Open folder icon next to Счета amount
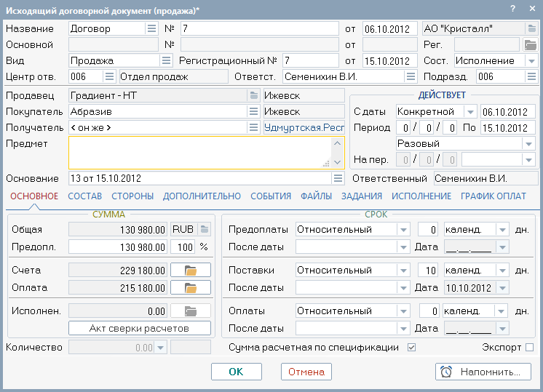This screenshot has height=392, width=543. 191,271
